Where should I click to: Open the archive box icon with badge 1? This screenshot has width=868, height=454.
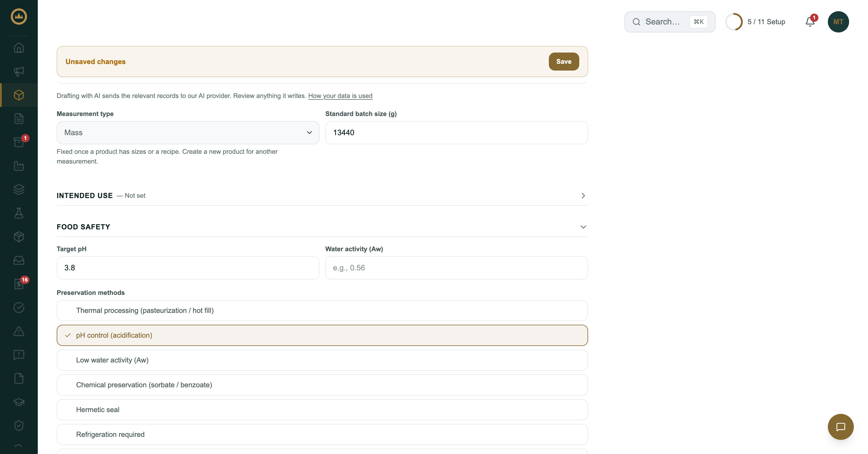pyautogui.click(x=19, y=142)
